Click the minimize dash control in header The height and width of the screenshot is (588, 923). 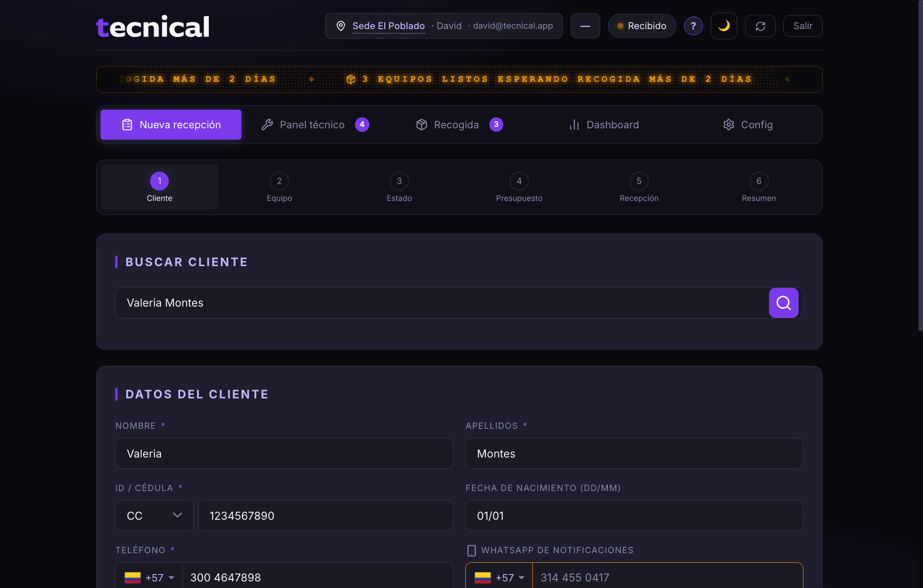pyautogui.click(x=585, y=26)
